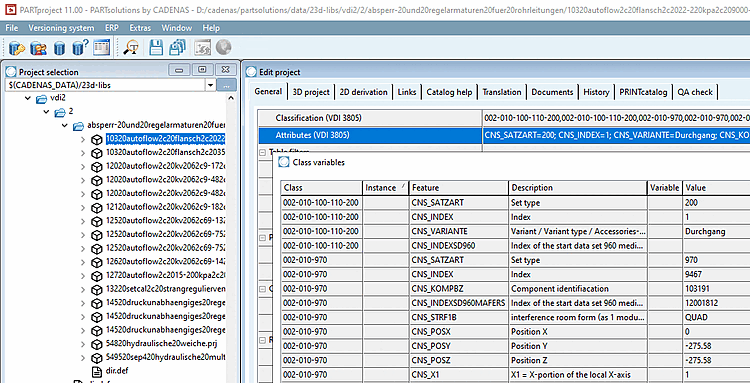Expand the 13220setcal2c20strangregulierven project node

(x=83, y=289)
